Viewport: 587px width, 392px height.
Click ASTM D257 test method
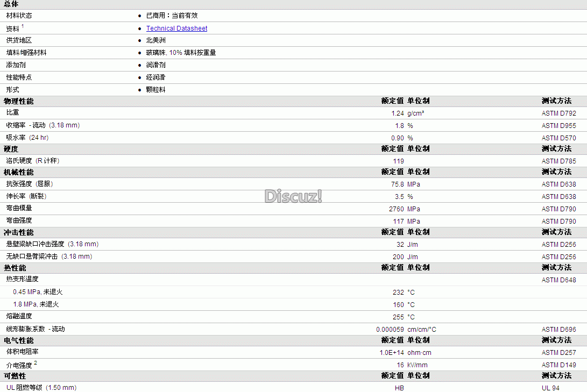[x=559, y=353]
